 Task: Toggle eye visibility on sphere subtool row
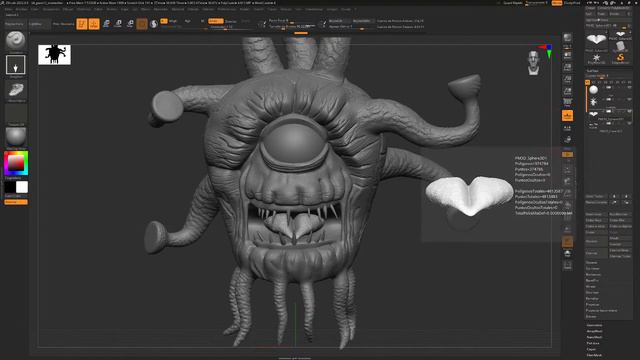point(630,87)
